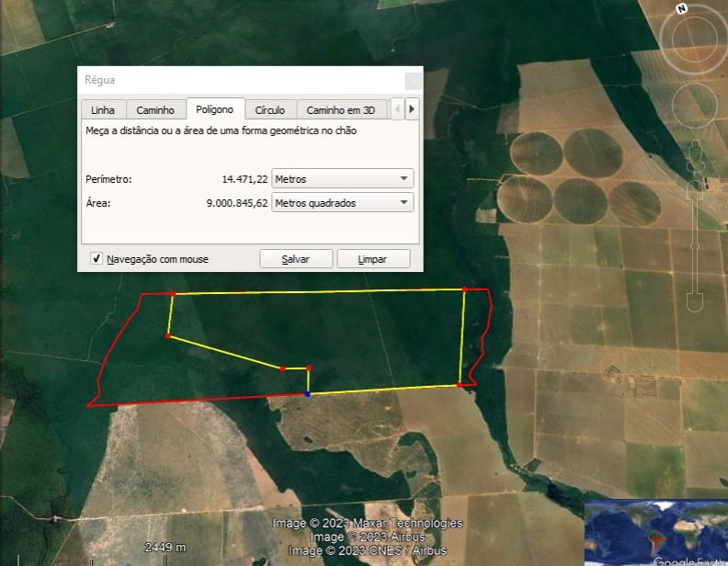
Task: Switch to the Caminho tab
Action: pos(155,110)
